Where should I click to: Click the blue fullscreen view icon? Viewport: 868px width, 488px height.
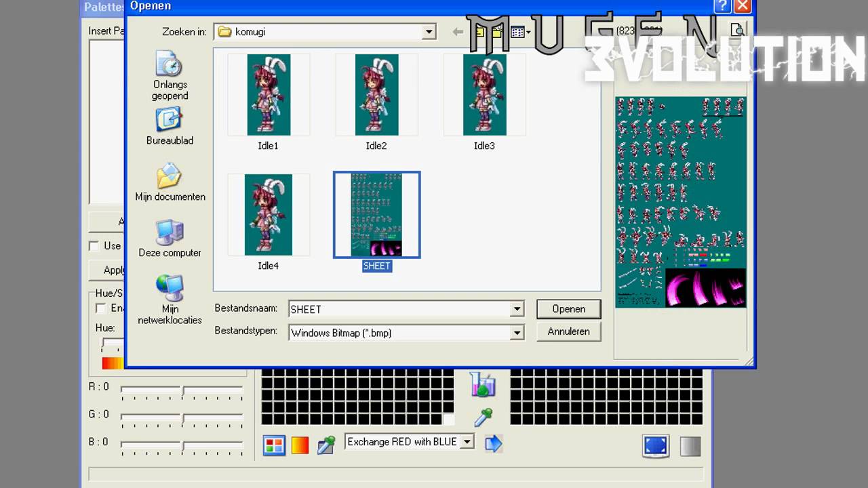656,445
